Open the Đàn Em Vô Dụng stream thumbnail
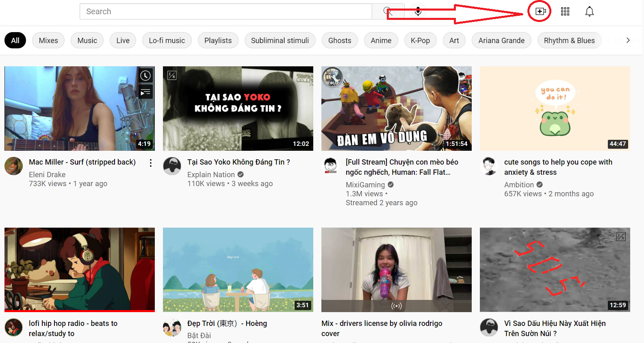The image size is (644, 343). pos(397,109)
